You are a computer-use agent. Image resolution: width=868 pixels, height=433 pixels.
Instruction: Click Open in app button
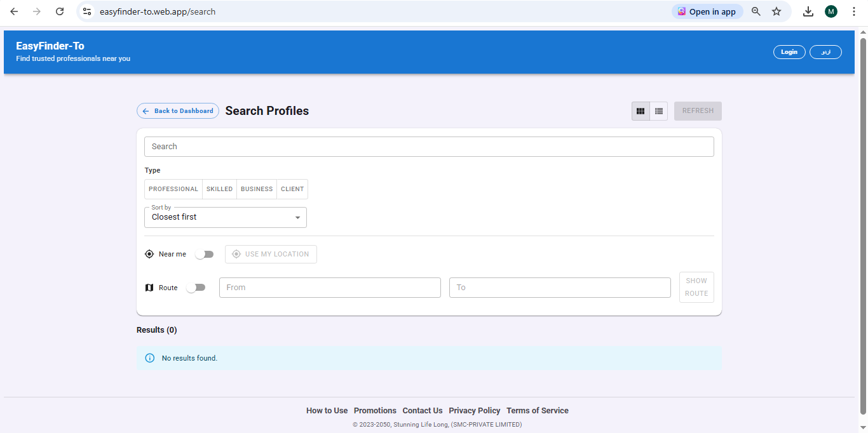pyautogui.click(x=707, y=11)
